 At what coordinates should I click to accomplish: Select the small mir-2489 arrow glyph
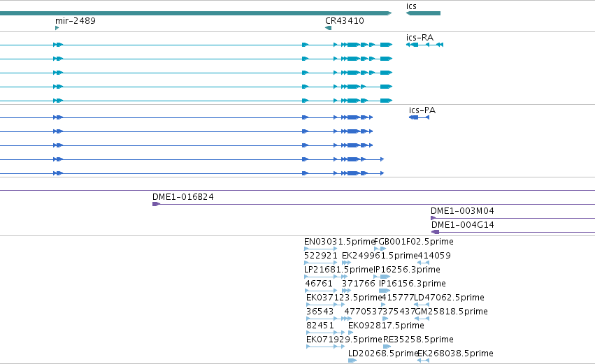[x=57, y=28]
